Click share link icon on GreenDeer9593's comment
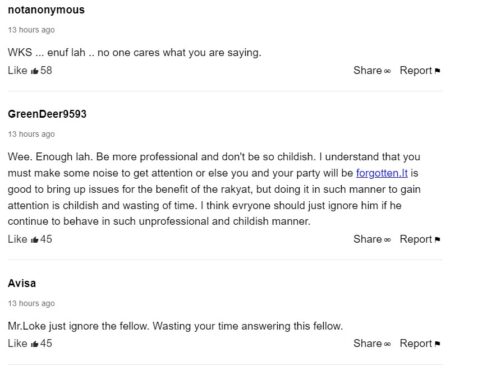The height and width of the screenshot is (375, 478). click(387, 240)
